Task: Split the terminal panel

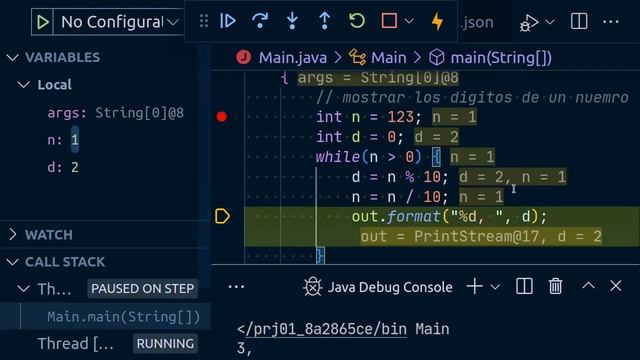Action: point(524,287)
